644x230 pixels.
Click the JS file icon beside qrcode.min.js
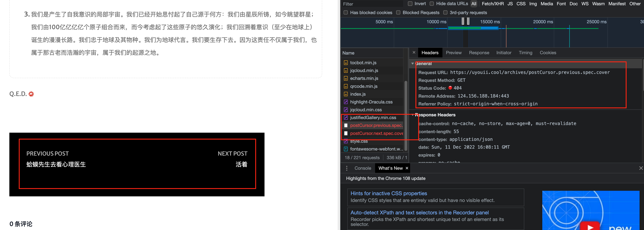[346, 86]
